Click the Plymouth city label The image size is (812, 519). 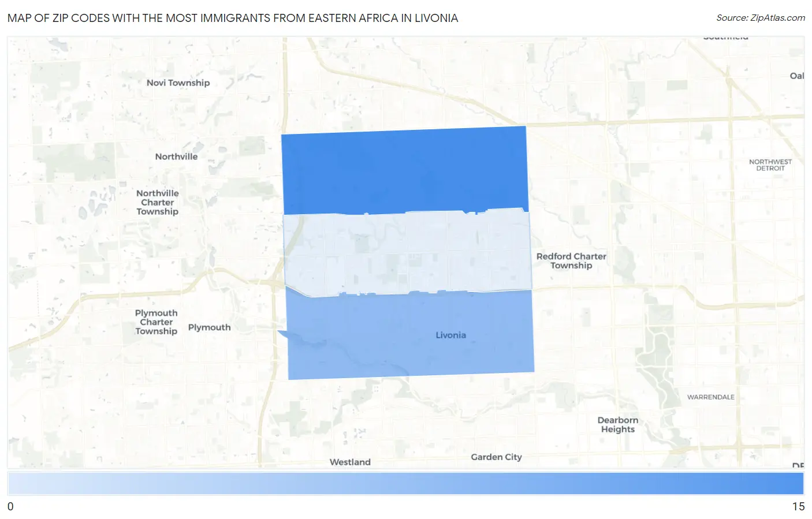209,327
